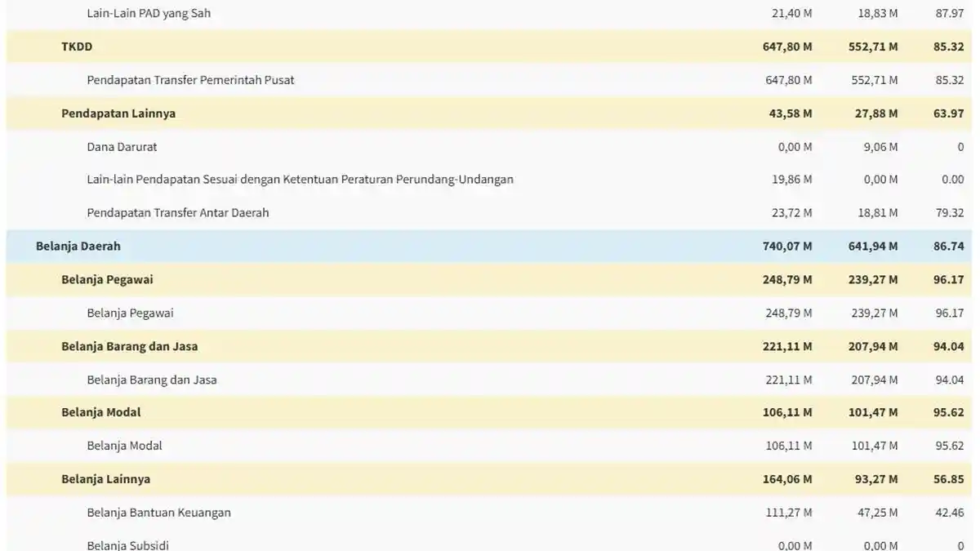
Task: Select Pendapatan Transfer Antar Daerah row
Action: (489, 213)
